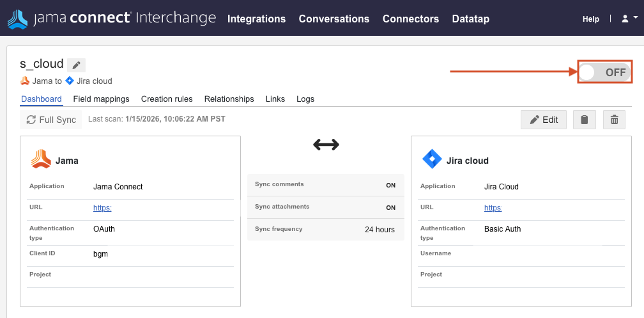
Task: Switch to the Field mappings tab
Action: tap(101, 99)
